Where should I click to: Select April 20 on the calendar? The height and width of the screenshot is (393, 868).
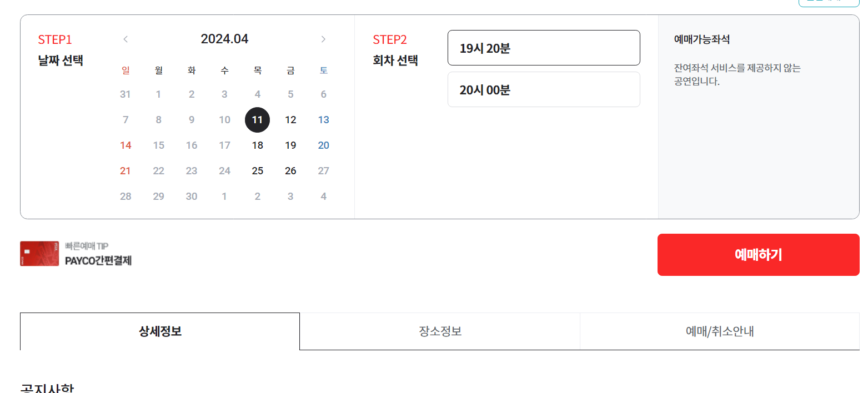coord(323,145)
